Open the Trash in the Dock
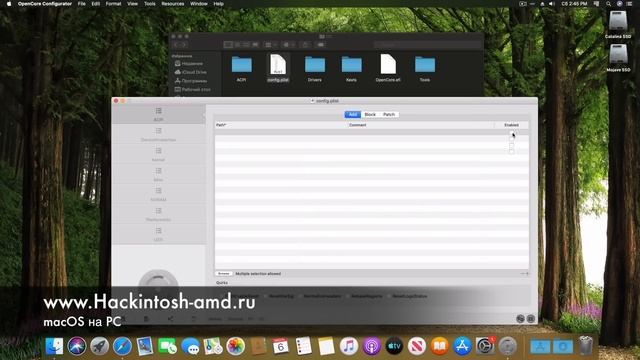This screenshot has height=360, width=640. pos(586,345)
